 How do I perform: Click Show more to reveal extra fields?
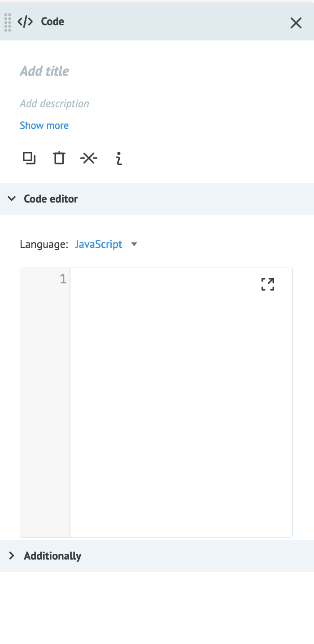tap(44, 125)
